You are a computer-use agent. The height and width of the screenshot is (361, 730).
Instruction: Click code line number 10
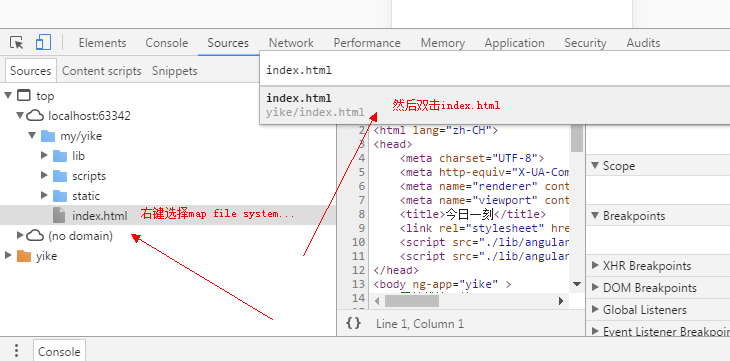(358, 242)
